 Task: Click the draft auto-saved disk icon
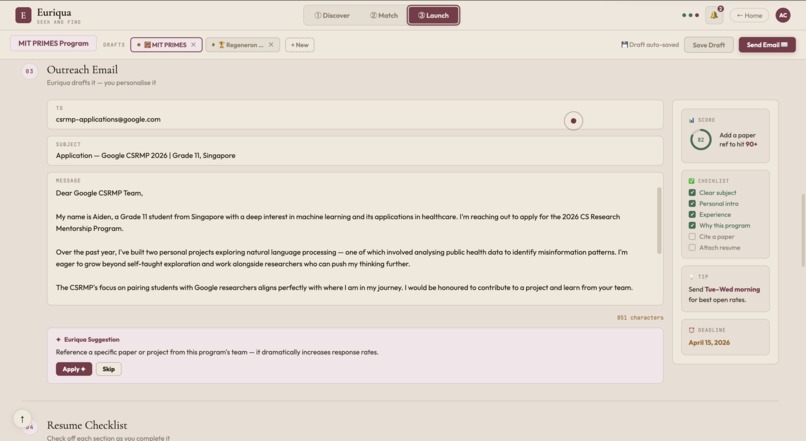(624, 45)
